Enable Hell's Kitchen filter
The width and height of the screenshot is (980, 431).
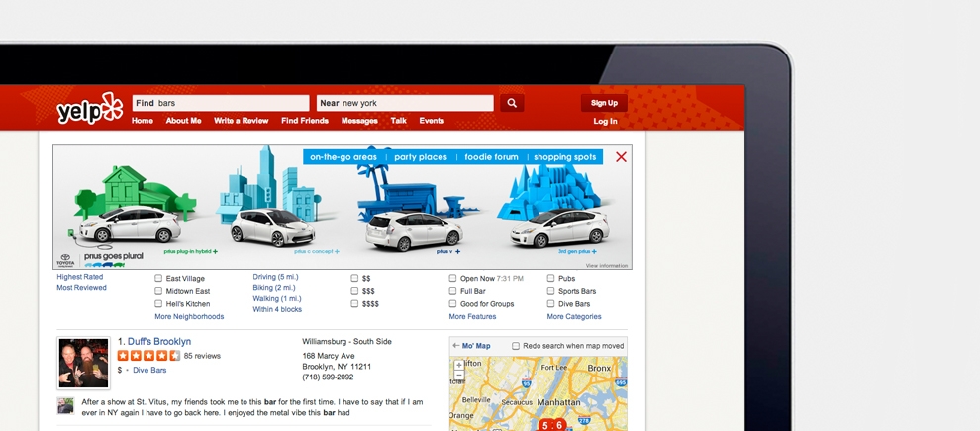(x=158, y=304)
